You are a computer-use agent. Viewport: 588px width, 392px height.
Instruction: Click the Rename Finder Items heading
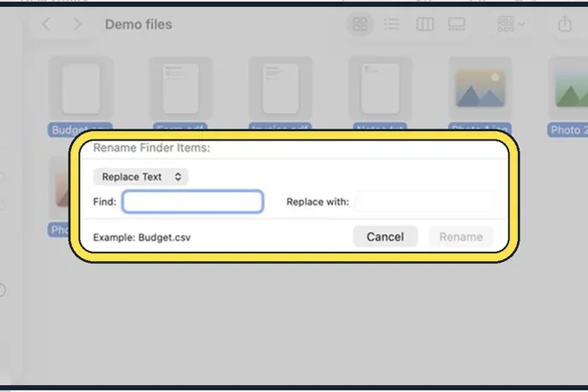click(x=151, y=148)
